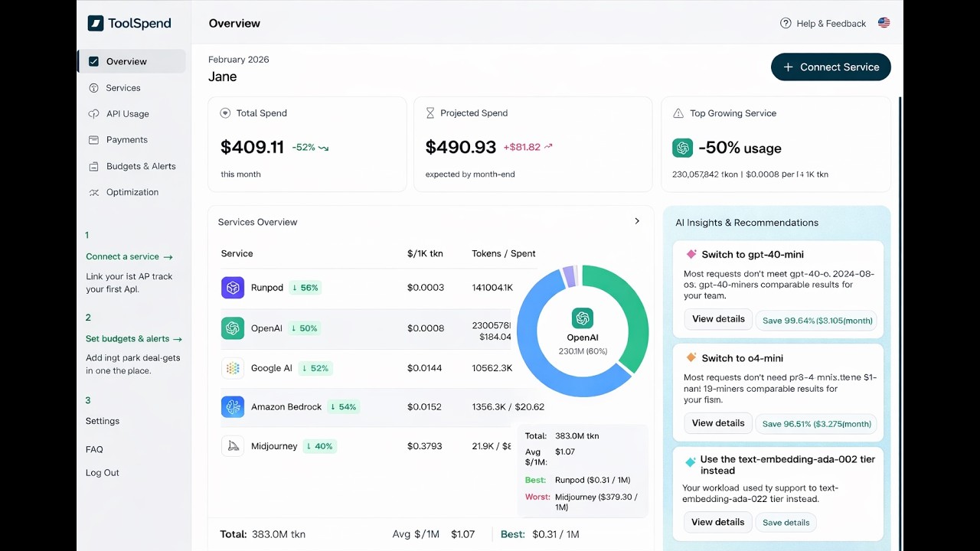980x551 pixels.
Task: Click the Runpod service icon
Action: coord(233,288)
